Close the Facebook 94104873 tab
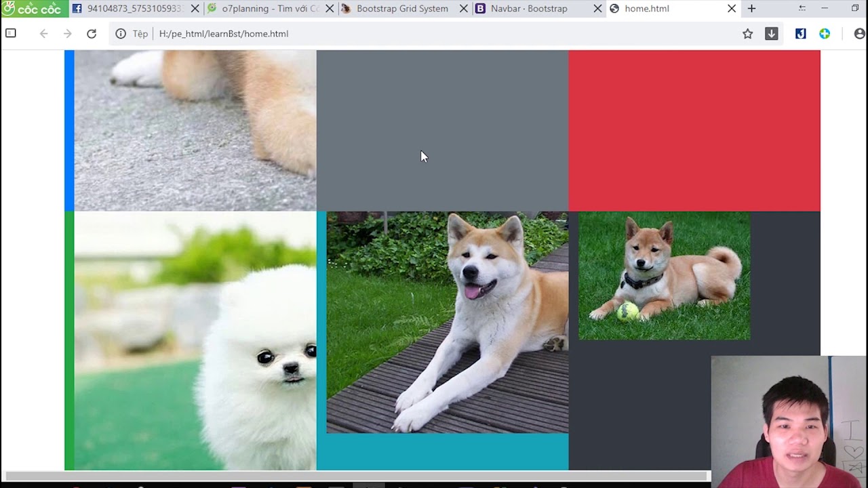868x488 pixels. tap(195, 9)
